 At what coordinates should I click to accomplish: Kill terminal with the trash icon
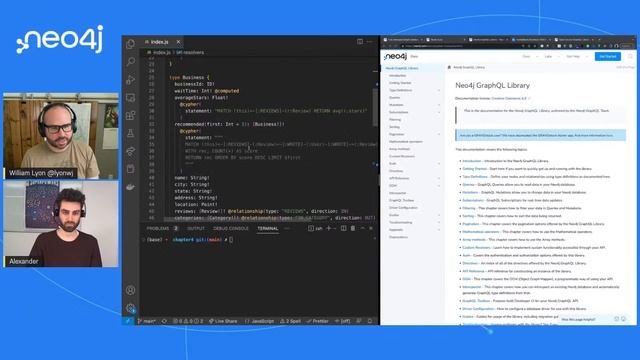click(353, 229)
